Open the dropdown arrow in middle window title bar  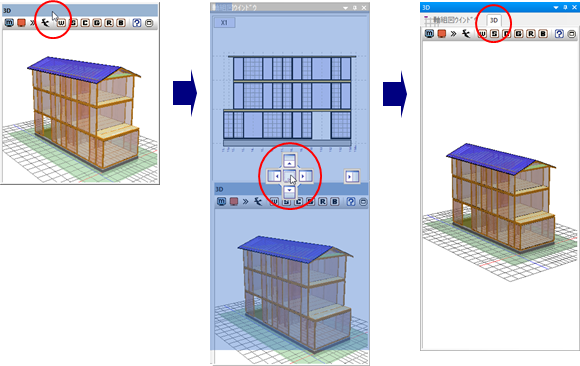(345, 8)
